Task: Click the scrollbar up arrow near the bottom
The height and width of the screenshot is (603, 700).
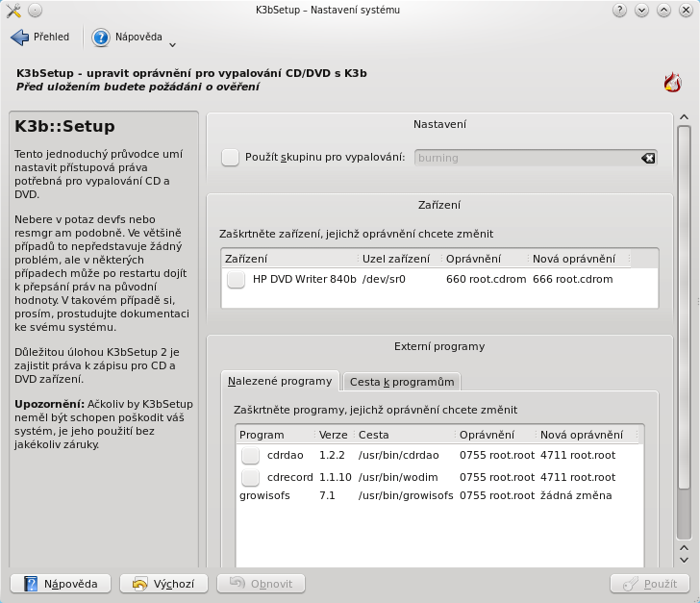Action: tap(684, 547)
